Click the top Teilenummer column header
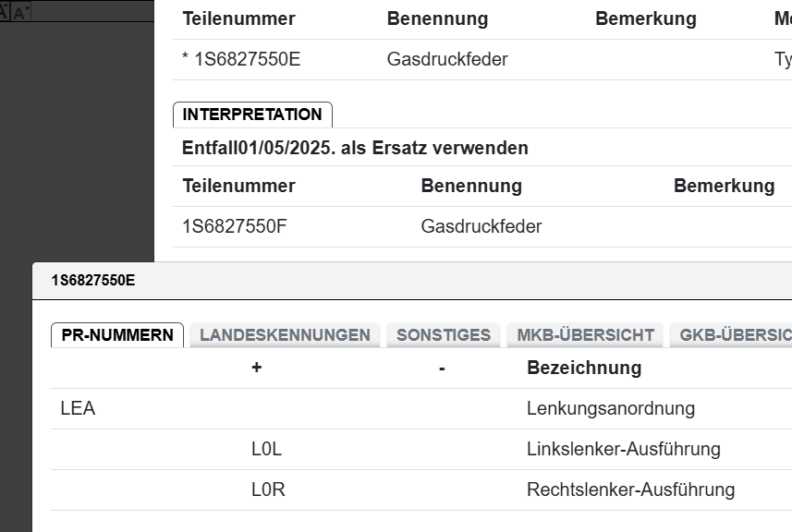Screen dimensions: 792x532 pos(239,18)
